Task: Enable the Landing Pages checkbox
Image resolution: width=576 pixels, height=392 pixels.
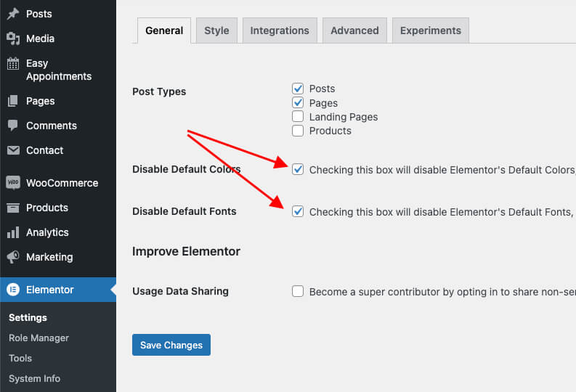Action: click(298, 117)
